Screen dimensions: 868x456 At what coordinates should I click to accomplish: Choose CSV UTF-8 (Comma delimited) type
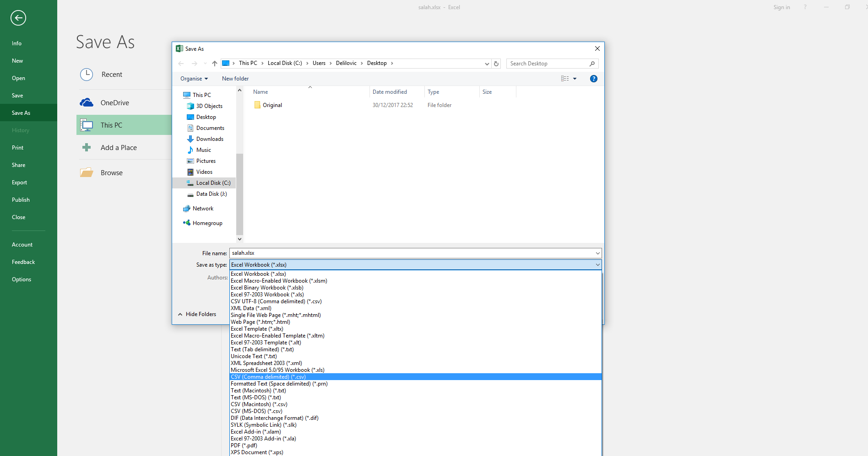(x=415, y=301)
